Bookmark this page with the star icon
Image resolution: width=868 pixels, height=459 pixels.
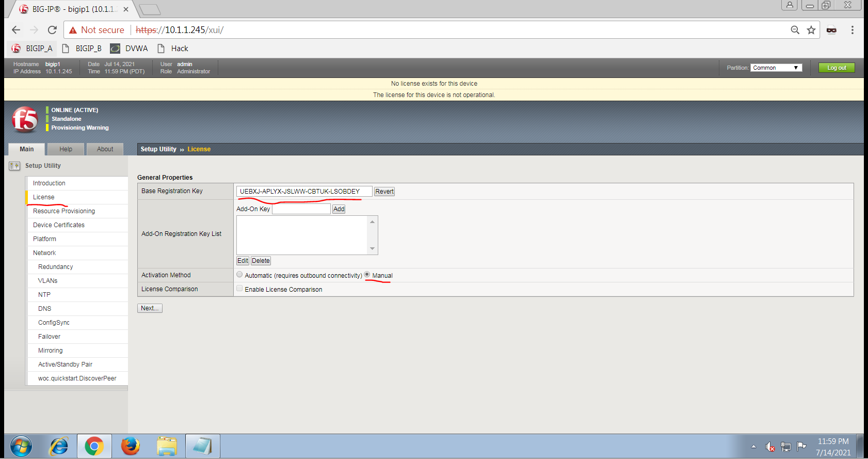811,30
